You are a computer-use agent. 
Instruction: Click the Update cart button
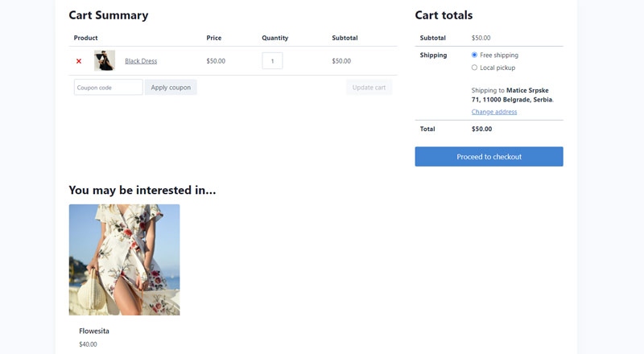[x=369, y=87]
